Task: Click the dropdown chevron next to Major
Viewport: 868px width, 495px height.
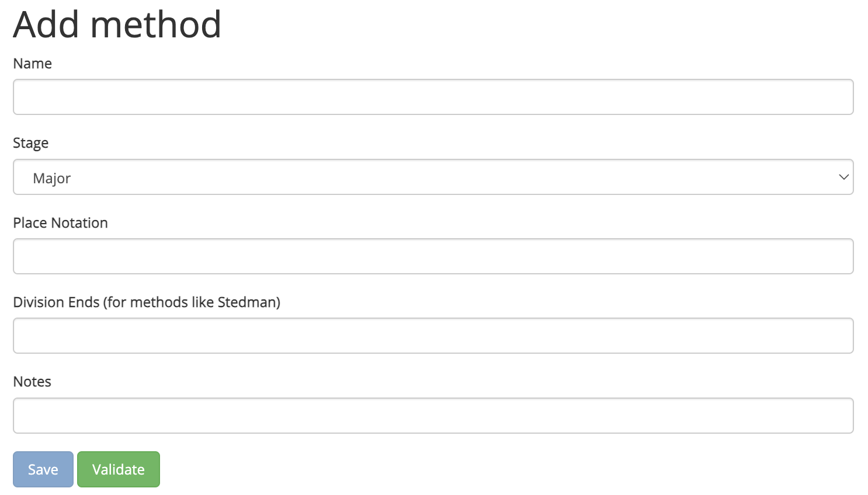Action: [x=843, y=177]
